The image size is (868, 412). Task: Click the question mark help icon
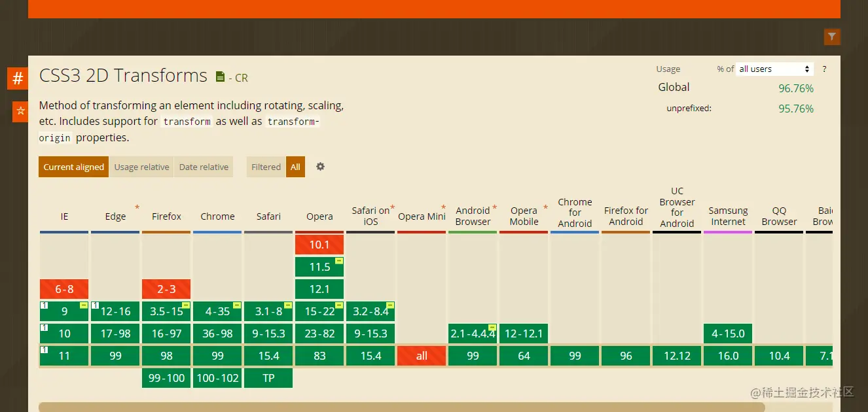[824, 69]
